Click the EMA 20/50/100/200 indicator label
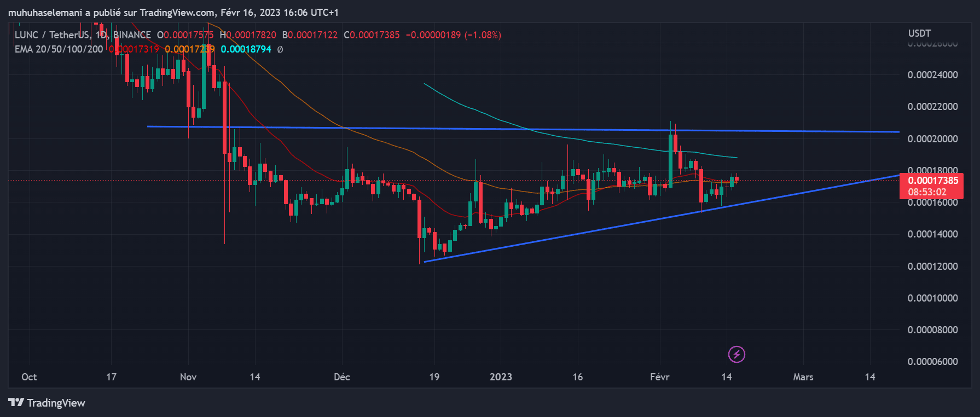Screen dimensions: 980x417 59,49
